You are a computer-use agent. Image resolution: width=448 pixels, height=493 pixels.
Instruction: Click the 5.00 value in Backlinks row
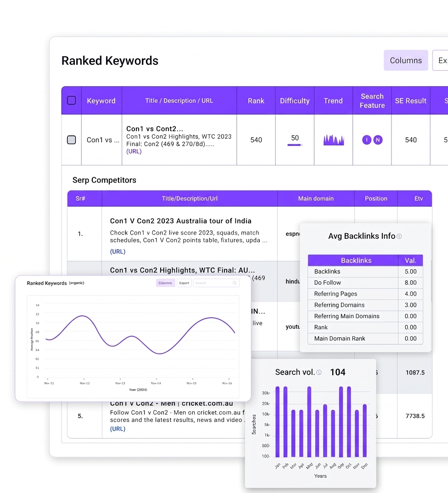pyautogui.click(x=410, y=271)
